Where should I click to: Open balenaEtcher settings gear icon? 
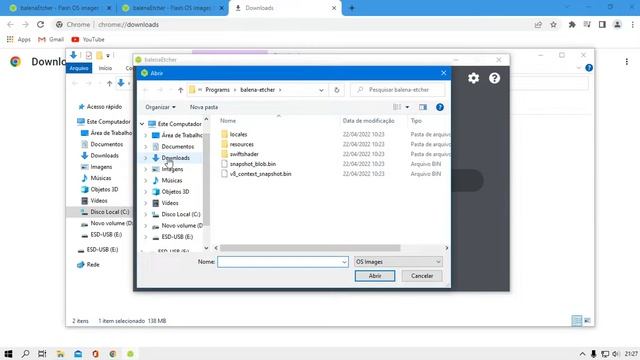(473, 78)
